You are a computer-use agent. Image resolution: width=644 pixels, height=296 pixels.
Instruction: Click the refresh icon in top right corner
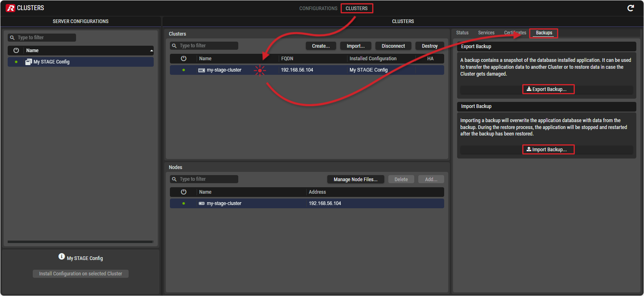click(x=630, y=8)
